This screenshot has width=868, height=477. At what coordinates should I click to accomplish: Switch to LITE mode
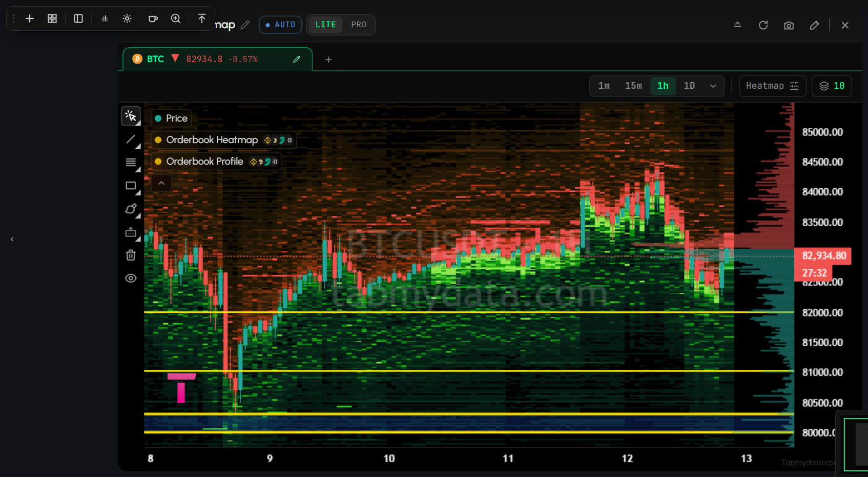pos(325,25)
